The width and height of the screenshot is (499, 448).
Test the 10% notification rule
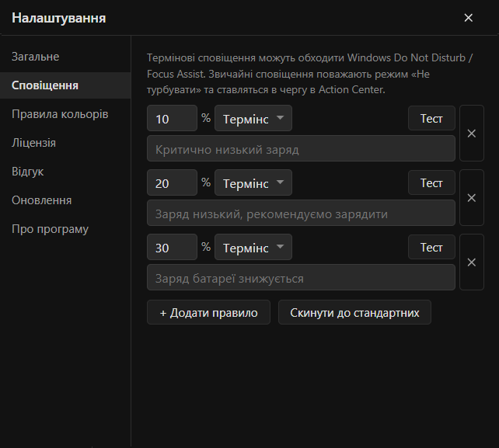tap(431, 118)
